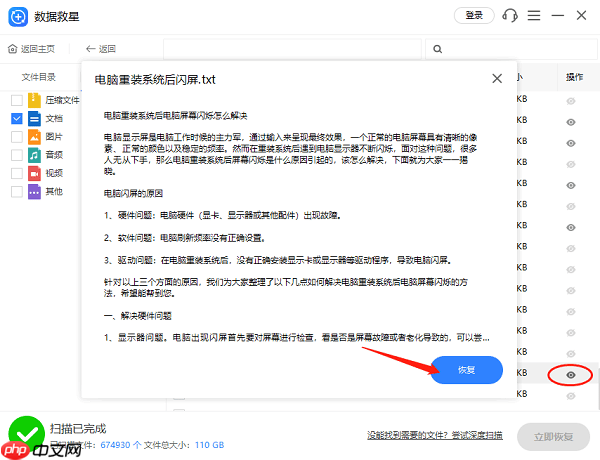Click the 登录 login button
Viewport: 600px width, 460px height.
pyautogui.click(x=474, y=15)
